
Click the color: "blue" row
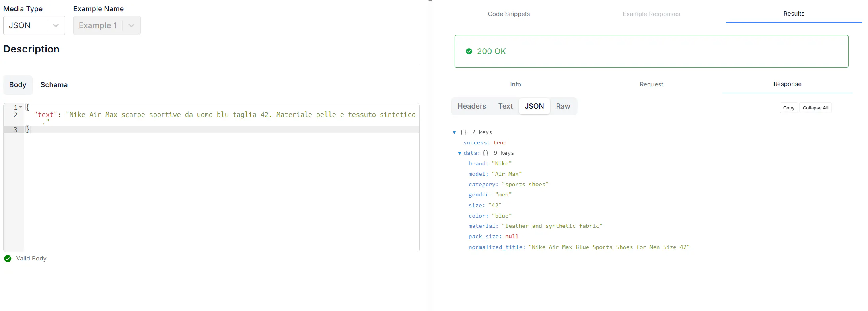(490, 216)
